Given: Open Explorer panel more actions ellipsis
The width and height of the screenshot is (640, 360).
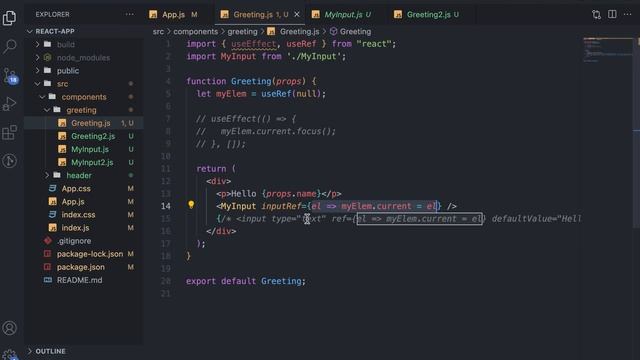Looking at the screenshot, I should tap(129, 14).
